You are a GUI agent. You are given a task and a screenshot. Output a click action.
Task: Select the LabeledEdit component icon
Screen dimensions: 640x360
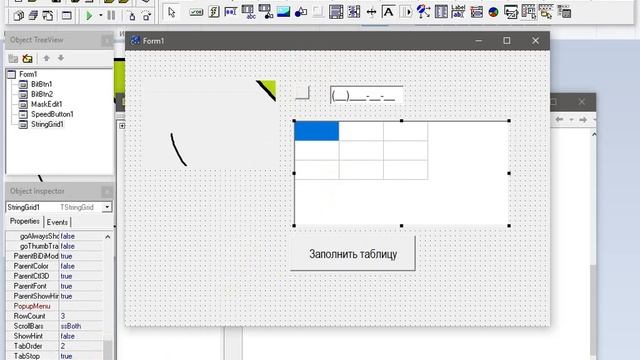click(458, 12)
